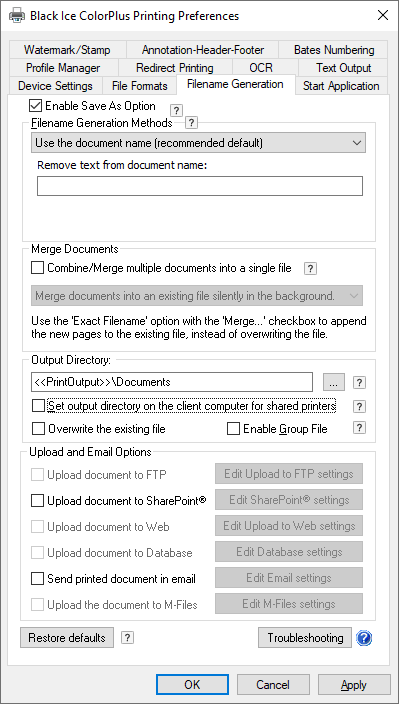Screen dimensions: 399x704
Task: Click the Restore defaults button
Action: [x=67, y=638]
